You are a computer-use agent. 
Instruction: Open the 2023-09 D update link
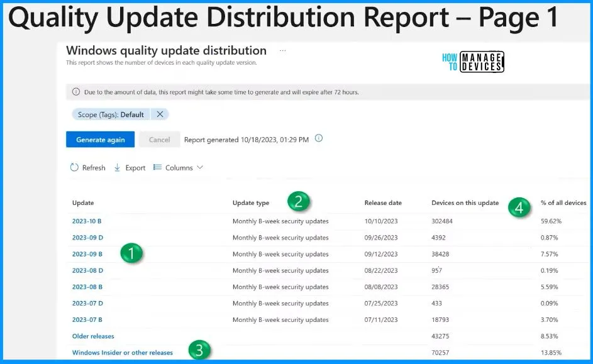click(x=88, y=238)
